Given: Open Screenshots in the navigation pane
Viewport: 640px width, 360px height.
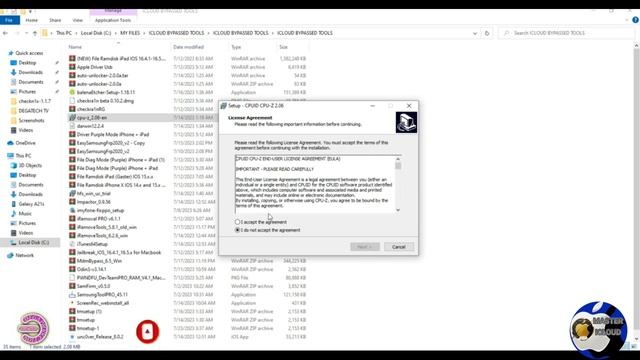Looking at the screenshot, I should (x=31, y=120).
